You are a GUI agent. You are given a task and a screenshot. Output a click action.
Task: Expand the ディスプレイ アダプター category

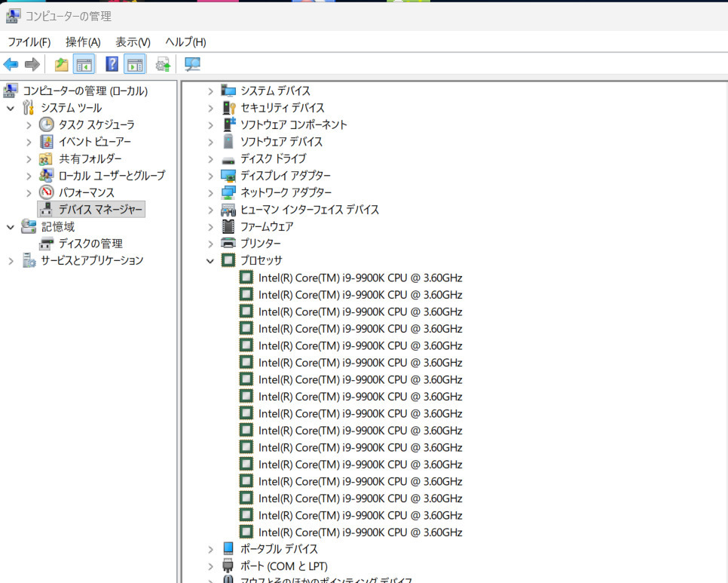211,176
